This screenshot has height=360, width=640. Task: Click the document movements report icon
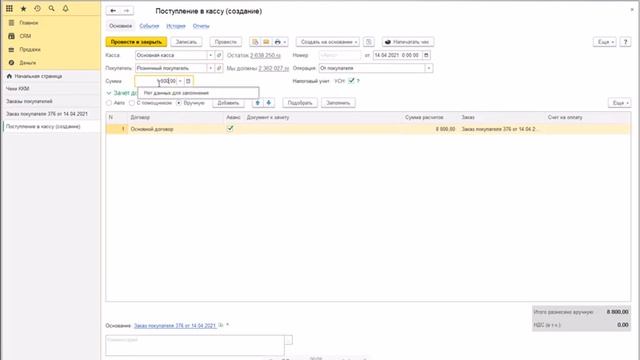point(255,42)
